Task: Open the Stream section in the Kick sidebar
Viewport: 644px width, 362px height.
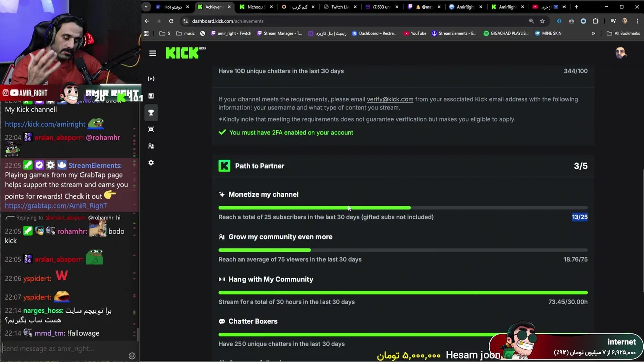Action: (151, 79)
